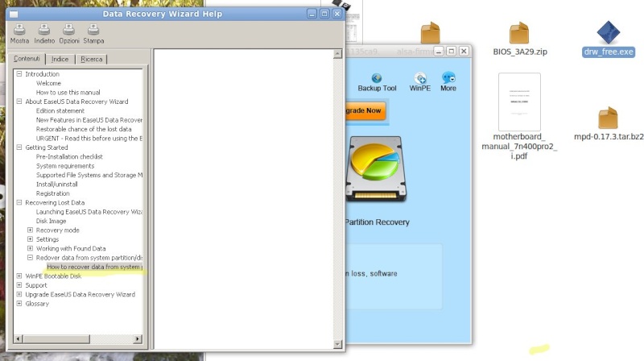Open Launching EaseUS Data Recovery Wizard topic
Image resolution: width=644 pixels, height=361 pixels.
pyautogui.click(x=89, y=212)
